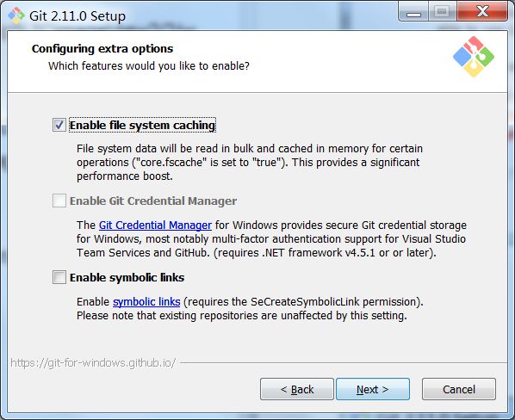Click the large Git logo in header

[474, 57]
